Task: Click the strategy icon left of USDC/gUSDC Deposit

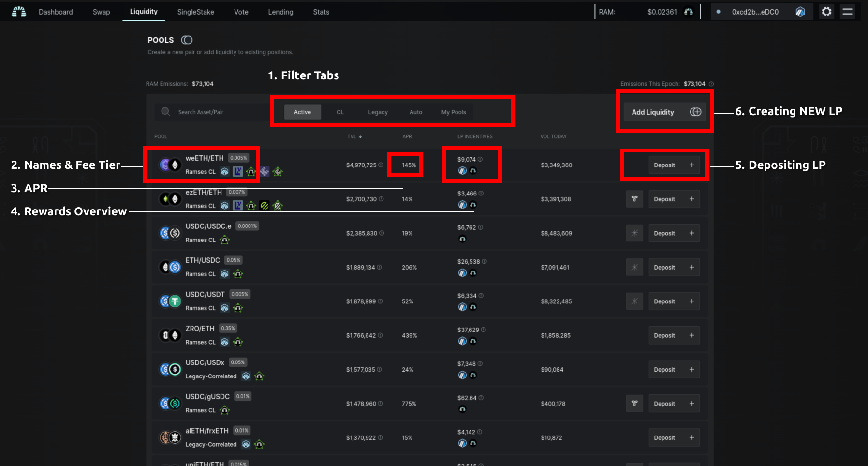Action: [x=634, y=404]
